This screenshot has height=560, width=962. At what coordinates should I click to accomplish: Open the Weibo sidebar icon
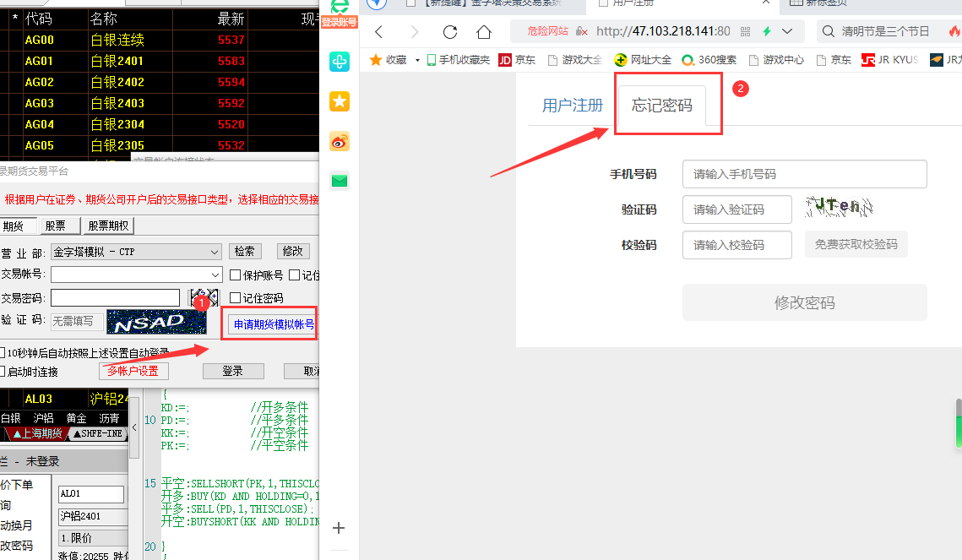click(x=340, y=142)
